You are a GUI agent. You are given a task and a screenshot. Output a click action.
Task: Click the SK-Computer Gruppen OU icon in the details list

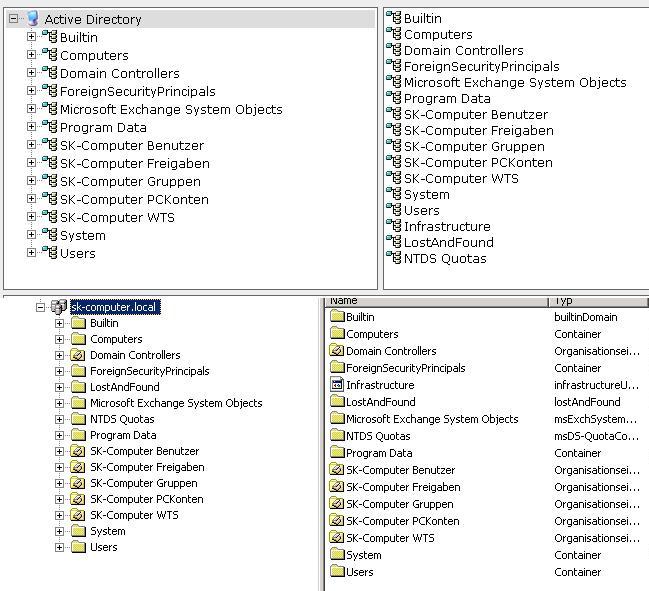coord(337,504)
